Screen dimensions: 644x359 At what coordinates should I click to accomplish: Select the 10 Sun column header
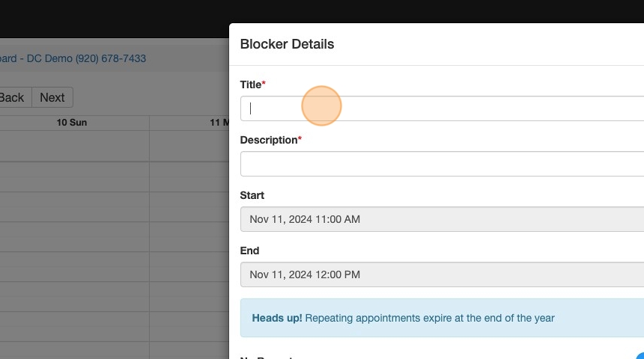[x=72, y=122]
